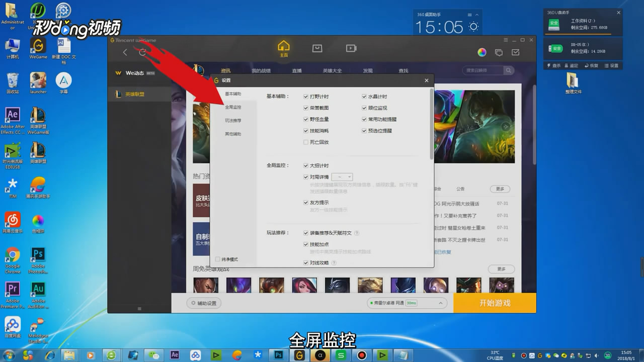Disable the 打野计时 checkbox
This screenshot has height=362, width=644.
pos(305,96)
